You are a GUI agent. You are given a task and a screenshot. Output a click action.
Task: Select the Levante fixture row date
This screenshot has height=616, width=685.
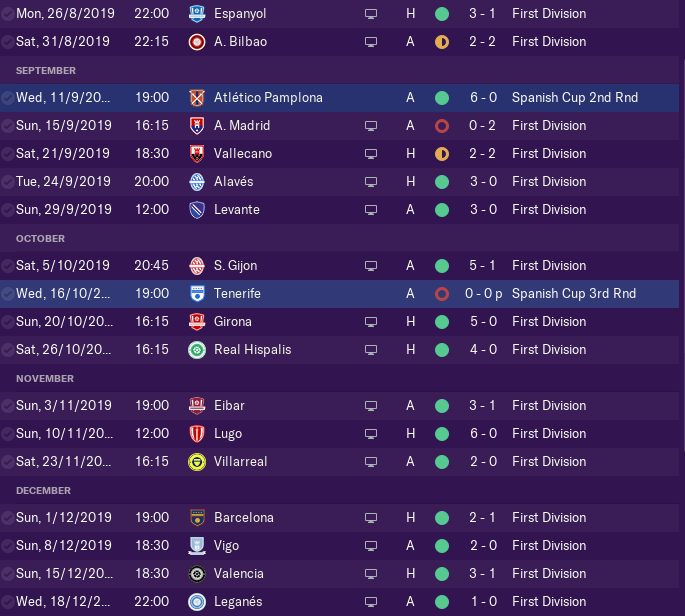tap(63, 210)
